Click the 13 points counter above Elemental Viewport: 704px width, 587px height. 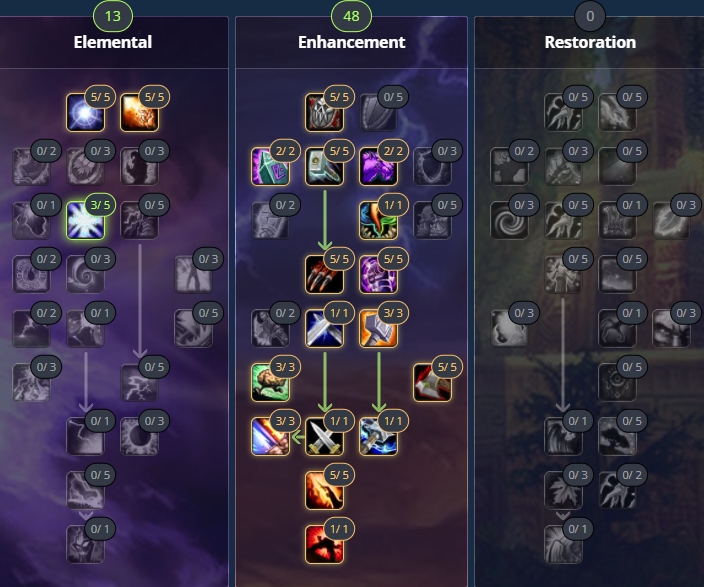(x=113, y=16)
